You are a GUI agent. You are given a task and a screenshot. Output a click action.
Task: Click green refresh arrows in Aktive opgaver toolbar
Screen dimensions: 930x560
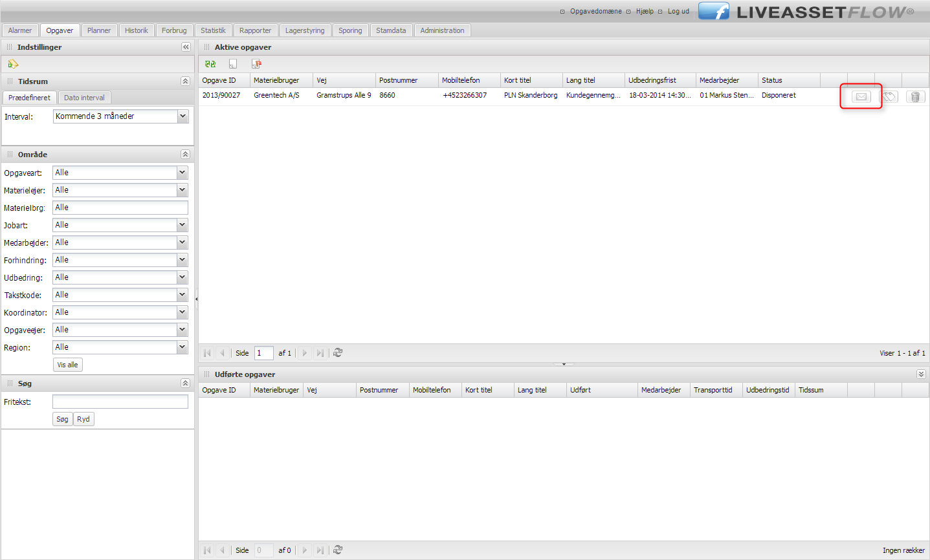click(210, 64)
